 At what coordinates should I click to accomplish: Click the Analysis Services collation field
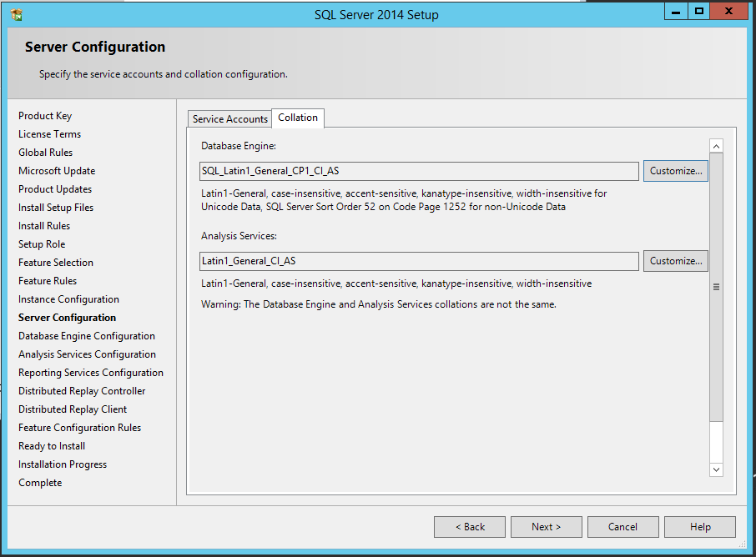click(x=419, y=261)
